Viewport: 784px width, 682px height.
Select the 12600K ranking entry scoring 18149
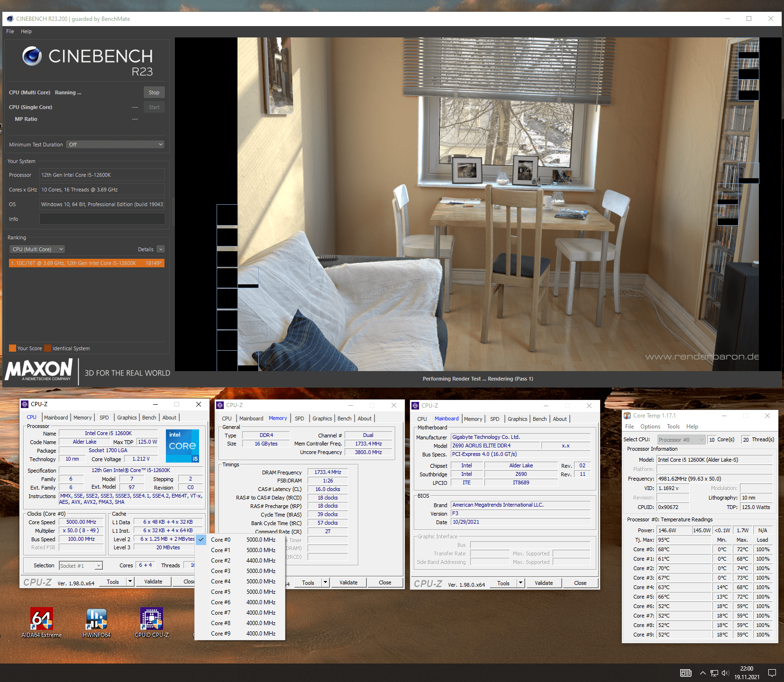[87, 263]
